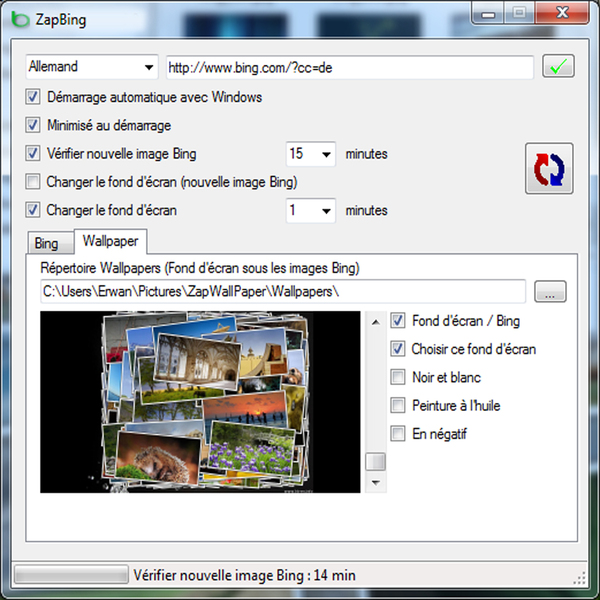Uncheck Choisir ce fond d'écran

tap(398, 349)
